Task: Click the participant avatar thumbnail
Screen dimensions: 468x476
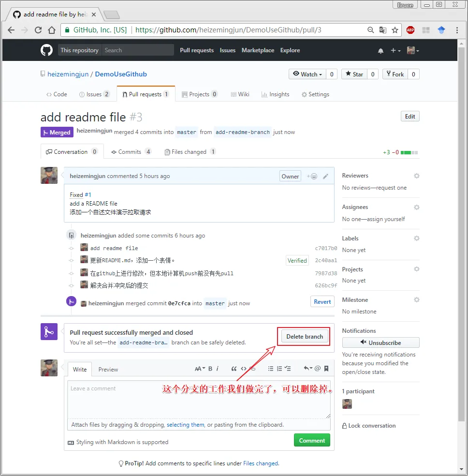Action: pyautogui.click(x=347, y=404)
